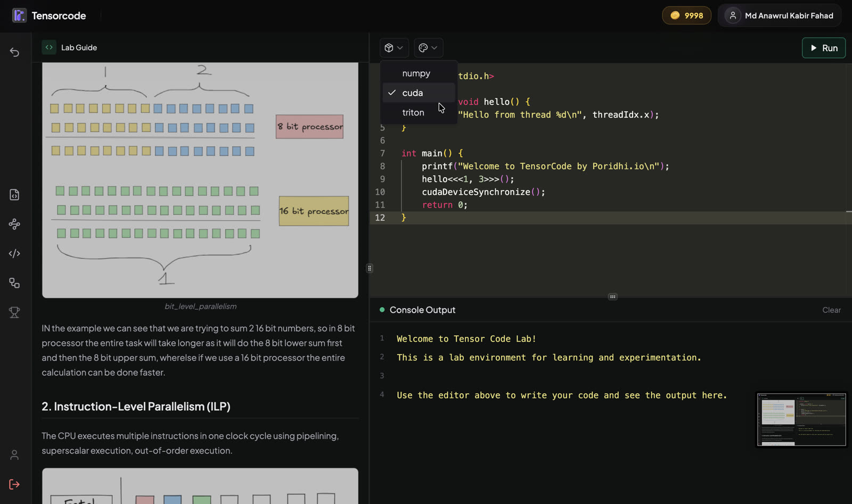This screenshot has height=504, width=852.
Task: Click the vertical panel resize handle
Action: pyautogui.click(x=370, y=268)
